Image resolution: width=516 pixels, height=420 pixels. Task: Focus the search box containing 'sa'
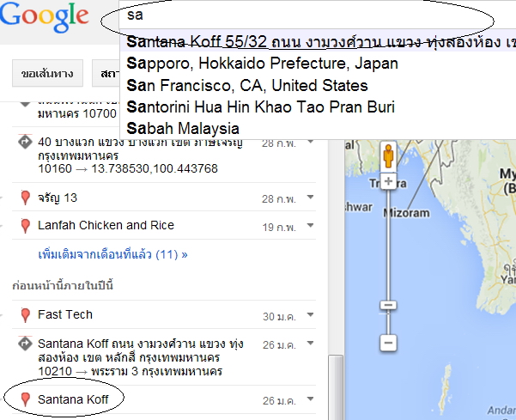[317, 15]
